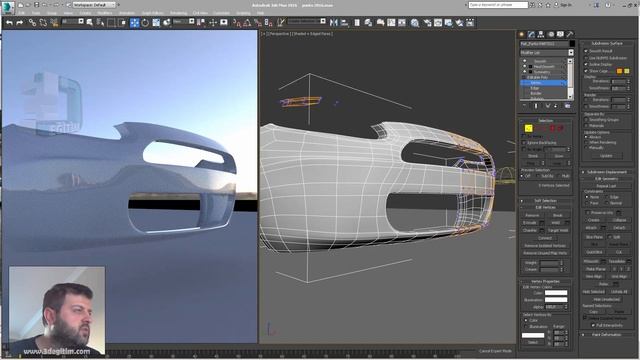The image size is (640, 360).
Task: Open the Rendering menu
Action: (x=178, y=13)
